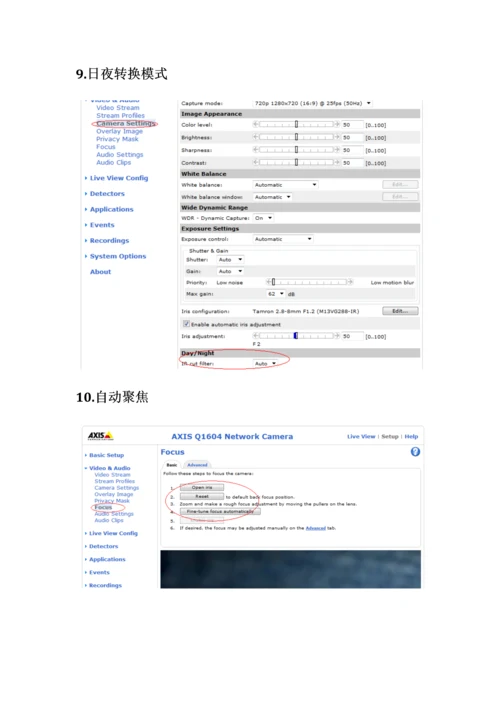Expand Live View Config in Camera Settings sidebar
Image resolution: width=500 pixels, height=707 pixels.
tap(119, 178)
